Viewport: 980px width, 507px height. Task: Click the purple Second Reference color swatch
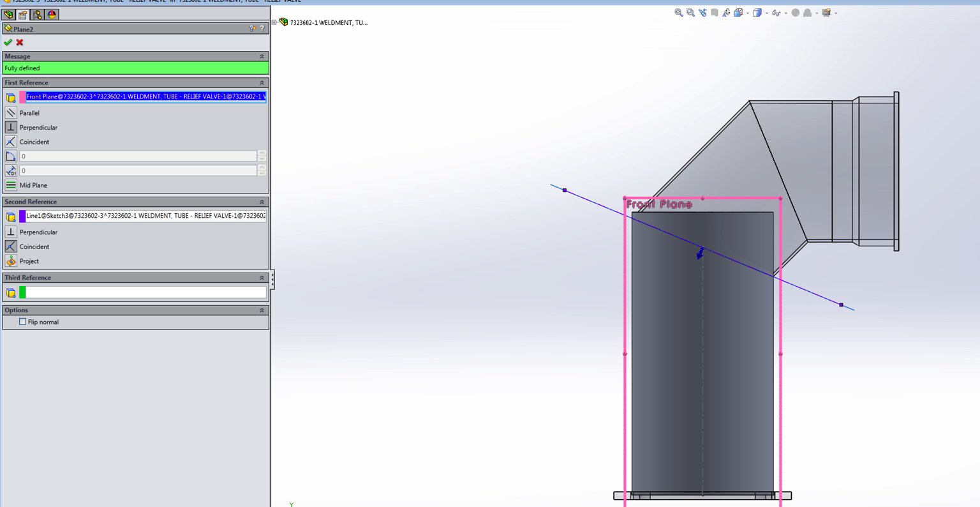coord(22,216)
